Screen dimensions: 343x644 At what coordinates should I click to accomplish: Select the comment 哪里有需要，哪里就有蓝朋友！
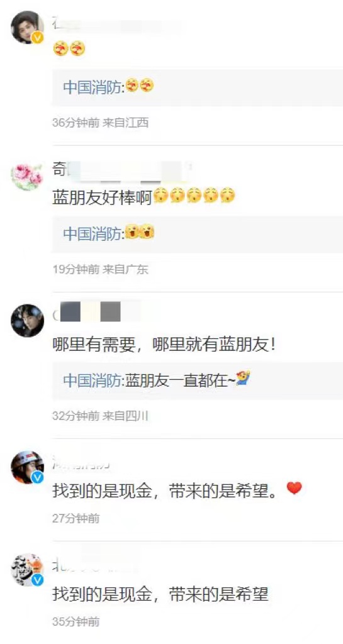click(x=164, y=345)
